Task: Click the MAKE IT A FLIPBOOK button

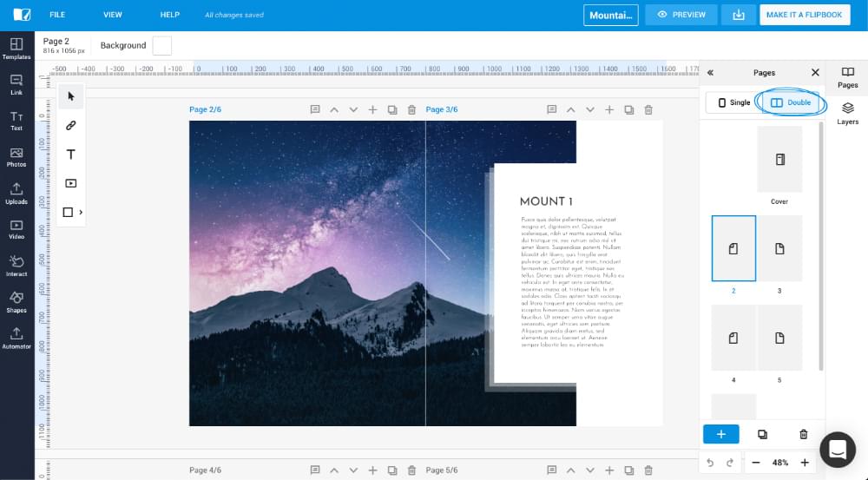Action: click(x=805, y=15)
